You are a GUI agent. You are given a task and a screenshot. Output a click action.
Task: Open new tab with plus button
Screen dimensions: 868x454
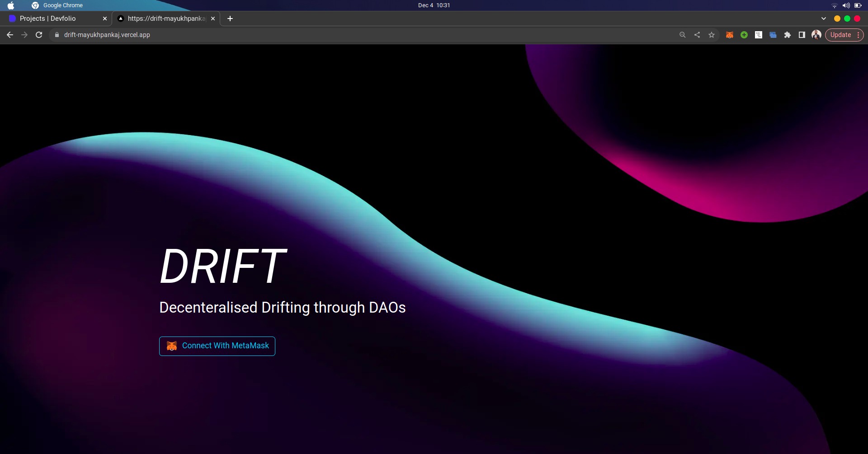tap(230, 19)
